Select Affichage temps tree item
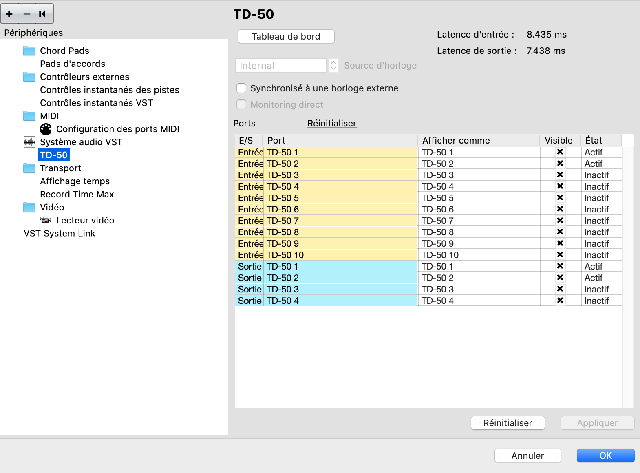The image size is (640, 473). pos(75,181)
